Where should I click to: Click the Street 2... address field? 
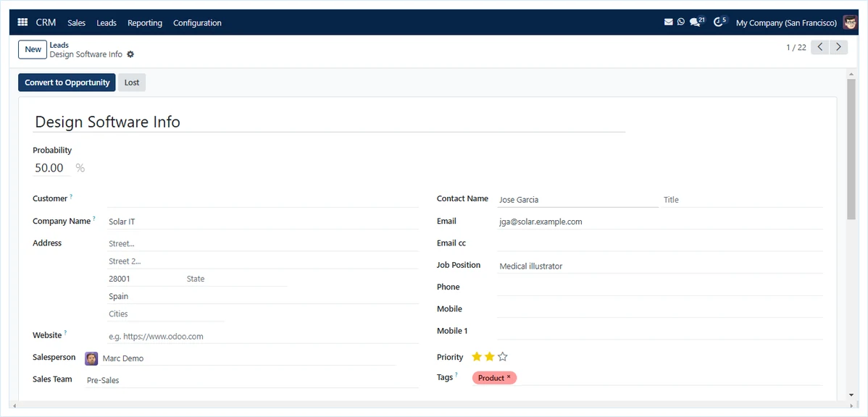click(x=263, y=261)
